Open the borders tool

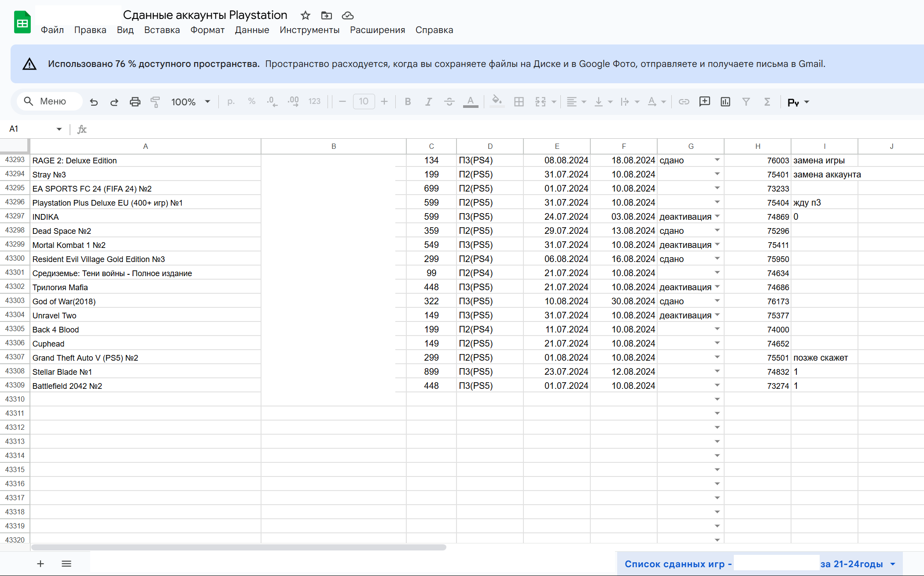click(519, 102)
